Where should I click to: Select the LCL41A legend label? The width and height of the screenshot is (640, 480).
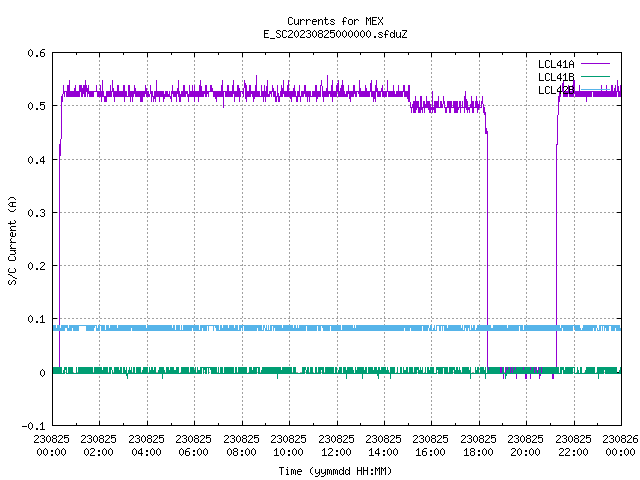(556, 64)
